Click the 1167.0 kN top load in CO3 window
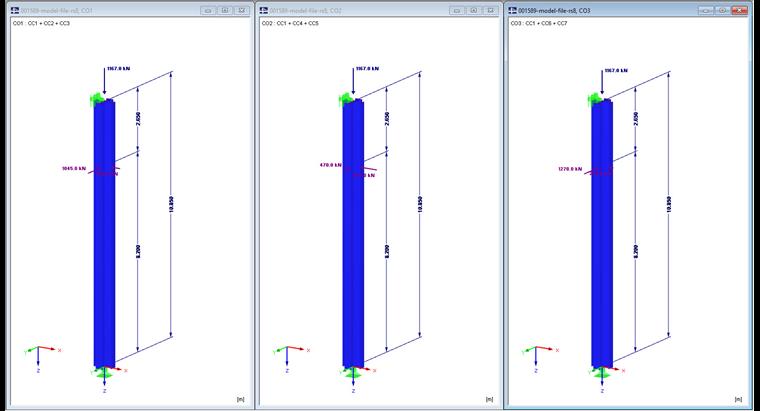 pyautogui.click(x=616, y=71)
